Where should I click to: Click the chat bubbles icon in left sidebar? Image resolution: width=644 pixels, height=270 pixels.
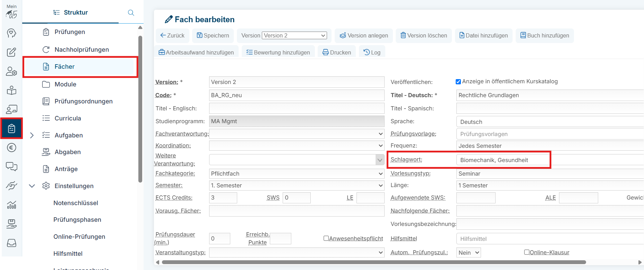click(x=11, y=167)
